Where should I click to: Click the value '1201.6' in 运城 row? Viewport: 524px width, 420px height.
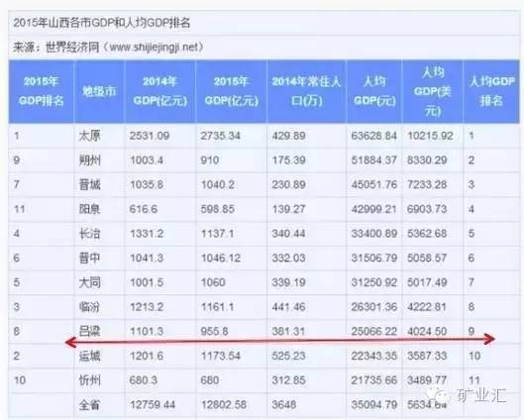147,356
